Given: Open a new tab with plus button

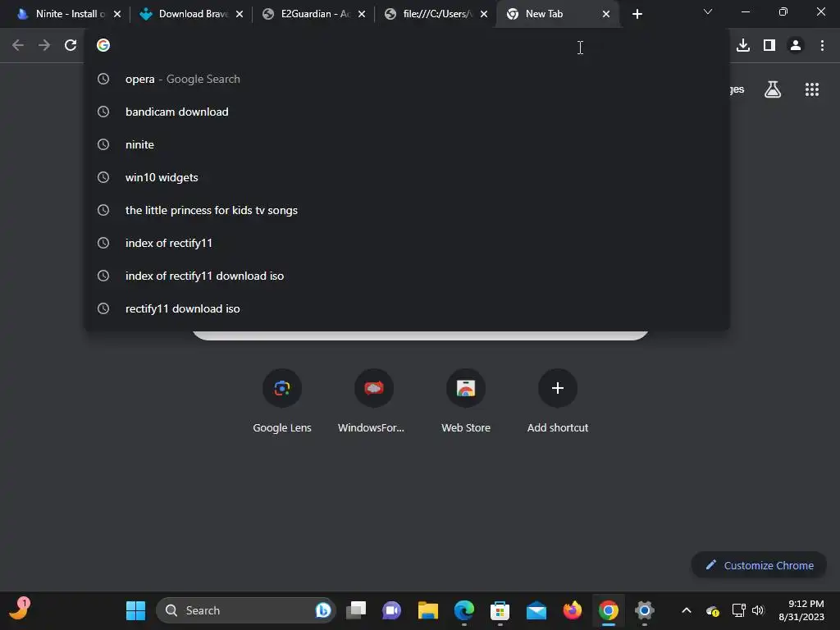Looking at the screenshot, I should point(637,14).
